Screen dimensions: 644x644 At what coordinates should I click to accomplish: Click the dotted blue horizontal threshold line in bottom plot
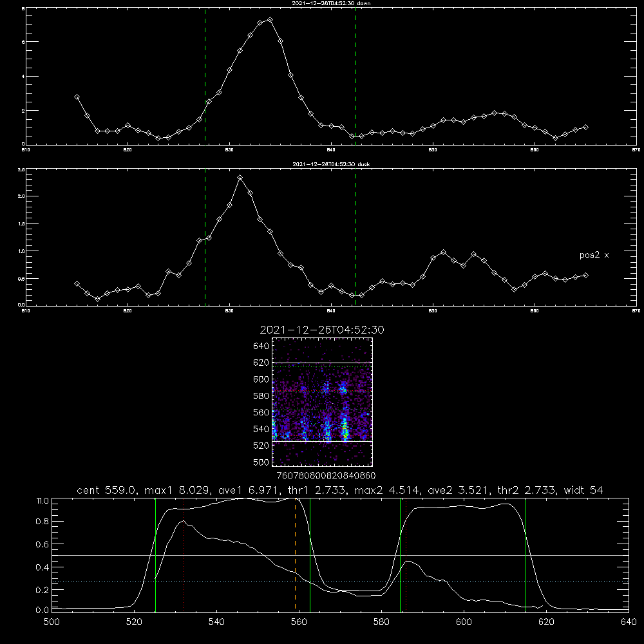pyautogui.click(x=341, y=581)
